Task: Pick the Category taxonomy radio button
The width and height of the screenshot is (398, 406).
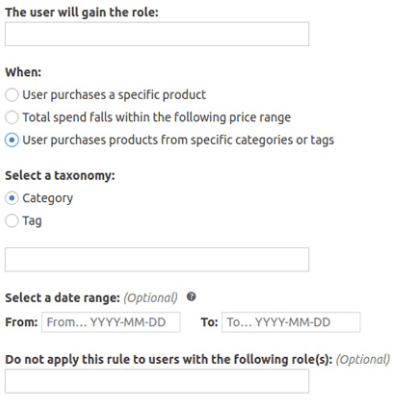Action: tap(12, 198)
